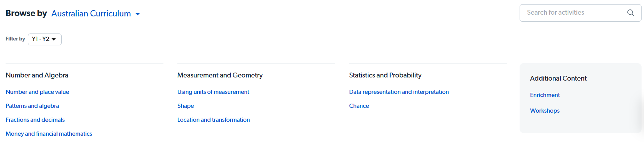Screen dimensions: 644x149
Task: Go to Patterns and algebra
Action: click(x=32, y=106)
